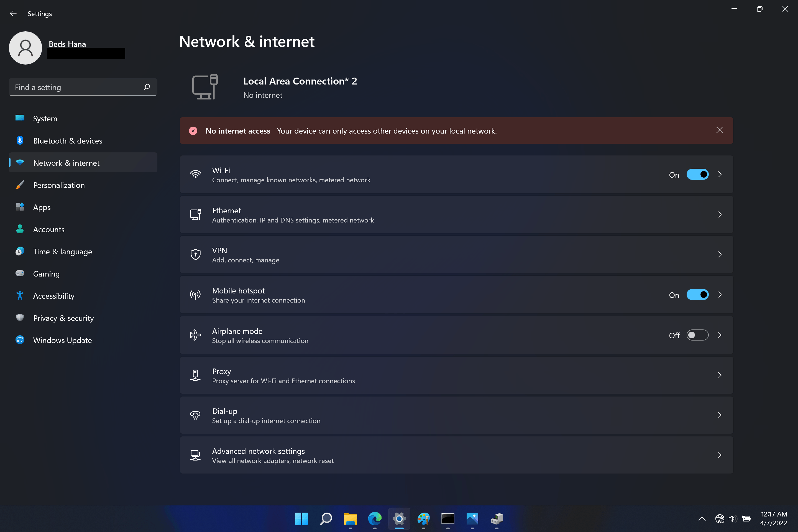Open Microsoft Edge from the taskbar
The image size is (798, 532).
375,518
